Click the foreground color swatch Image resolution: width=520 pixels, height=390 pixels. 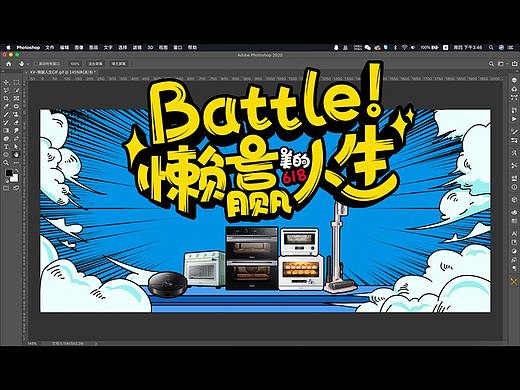click(x=9, y=173)
